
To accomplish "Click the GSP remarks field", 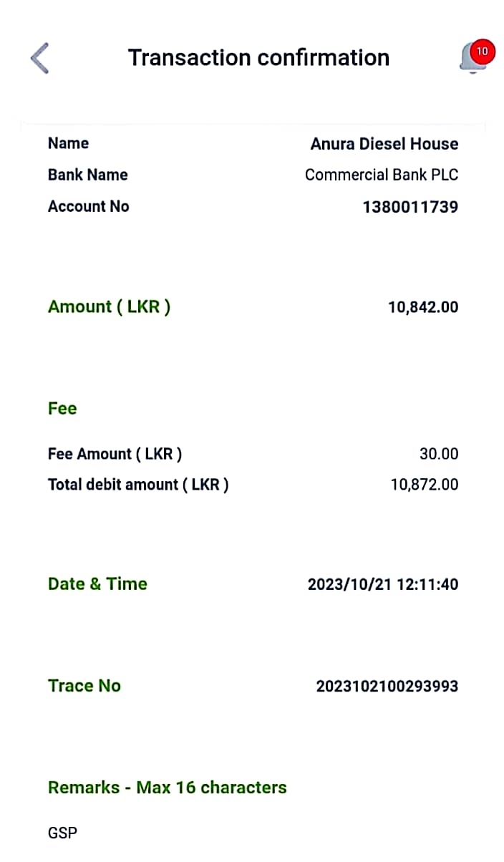I will coord(62,833).
